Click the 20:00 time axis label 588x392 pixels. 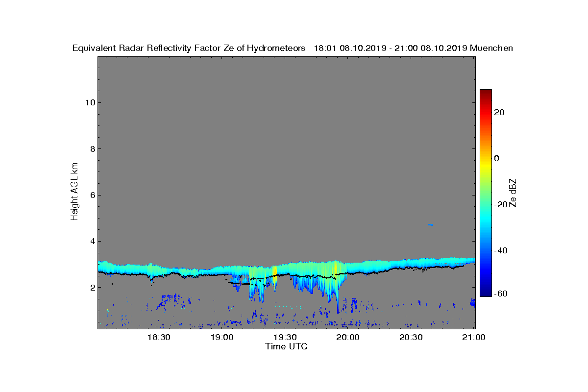348,337
